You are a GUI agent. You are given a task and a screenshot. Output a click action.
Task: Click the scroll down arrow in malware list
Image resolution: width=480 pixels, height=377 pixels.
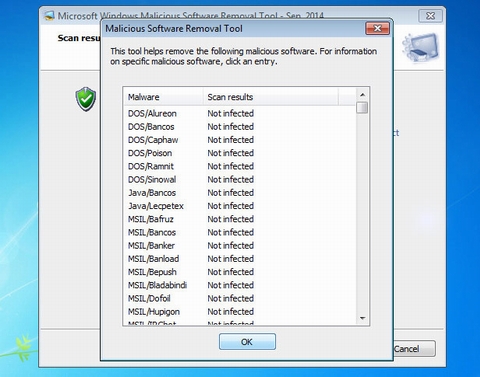(x=362, y=318)
